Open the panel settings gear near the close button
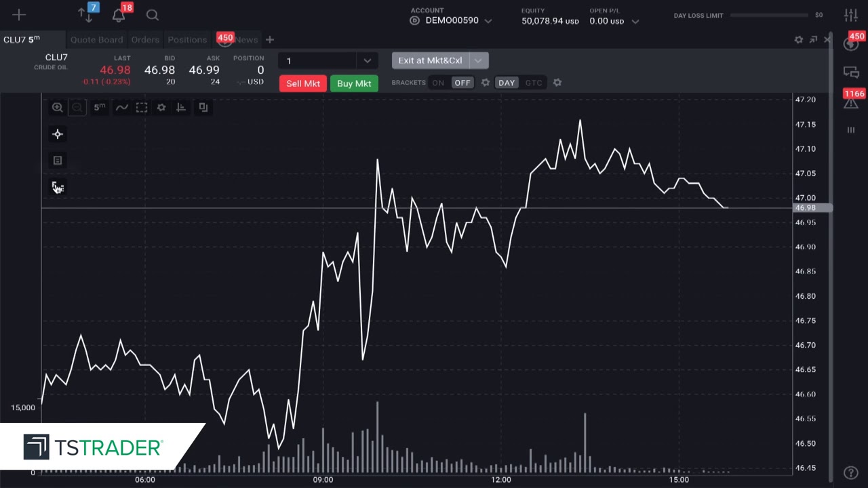This screenshot has height=488, width=868. click(x=799, y=40)
